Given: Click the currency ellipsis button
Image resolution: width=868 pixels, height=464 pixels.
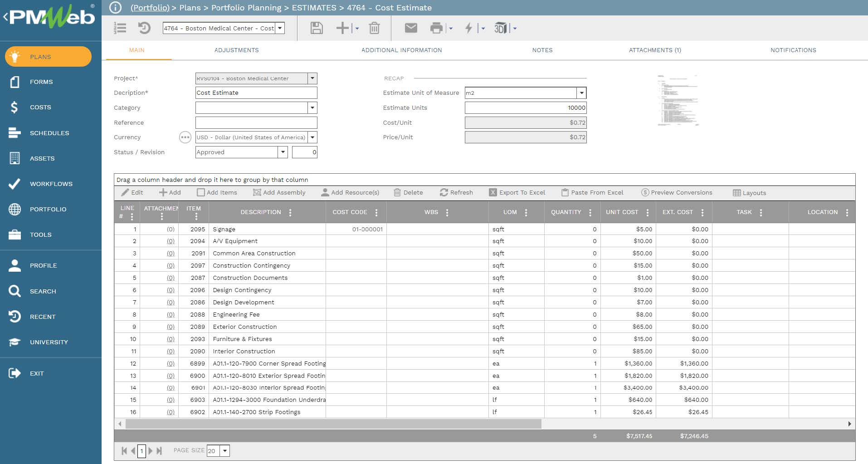Looking at the screenshot, I should [185, 137].
